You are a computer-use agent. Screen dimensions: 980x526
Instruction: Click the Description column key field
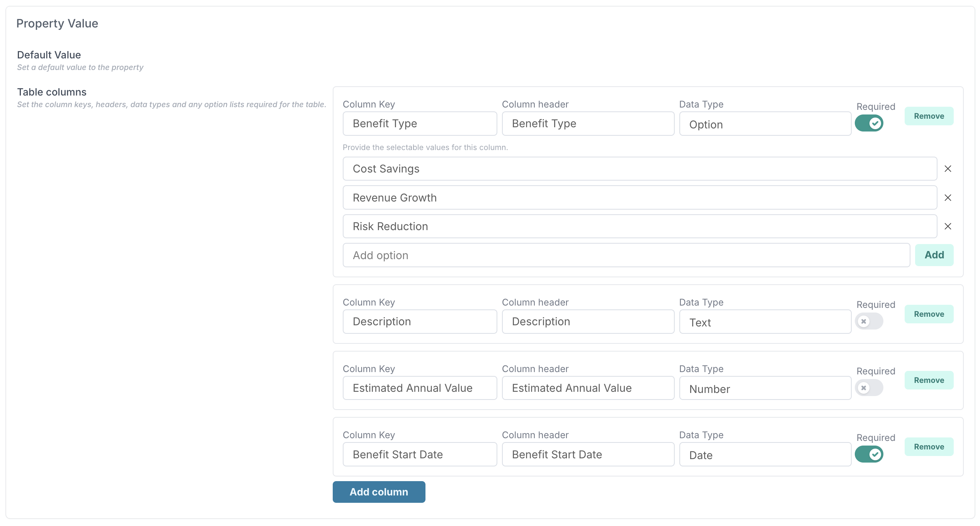click(x=419, y=321)
